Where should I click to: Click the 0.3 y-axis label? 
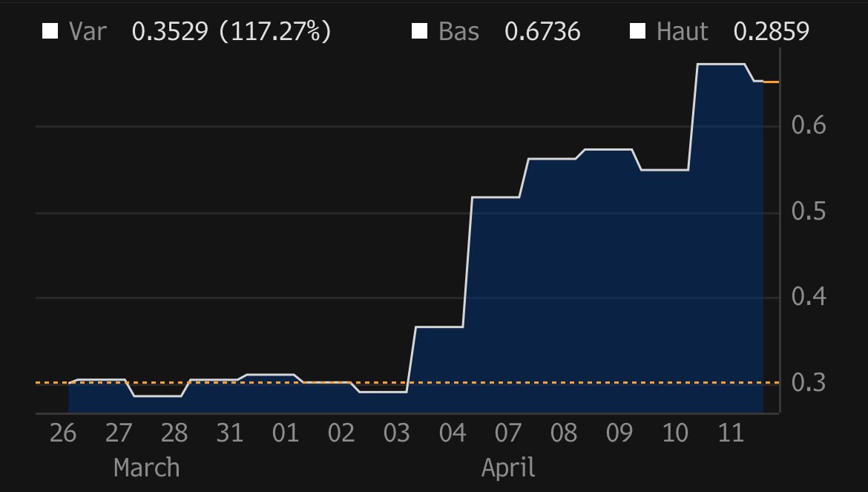(809, 383)
